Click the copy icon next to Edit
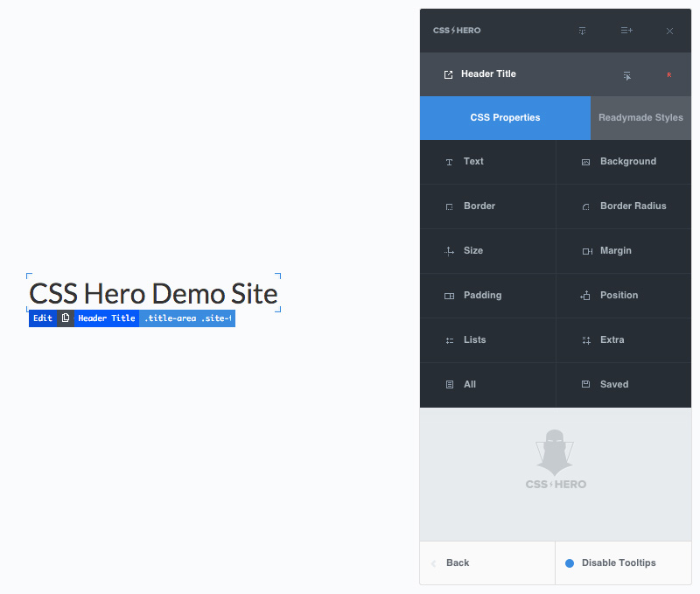Viewport: 700px width, 594px height. pos(66,318)
